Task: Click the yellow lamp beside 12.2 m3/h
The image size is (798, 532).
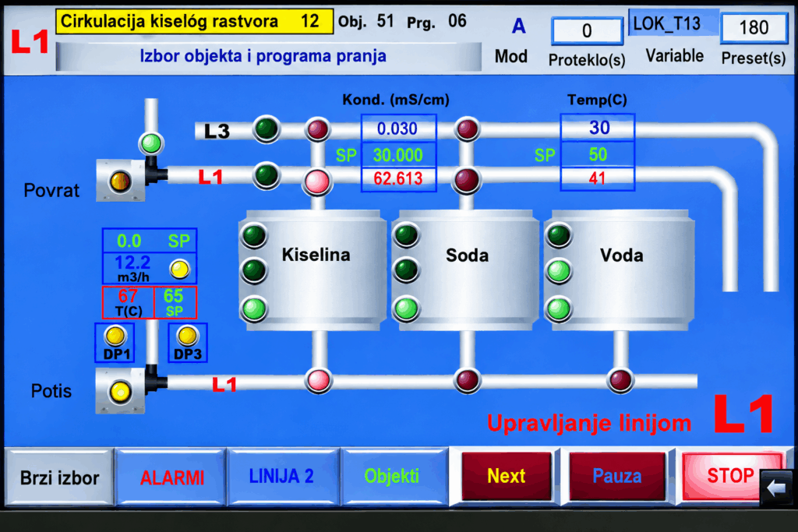Action: [x=180, y=269]
